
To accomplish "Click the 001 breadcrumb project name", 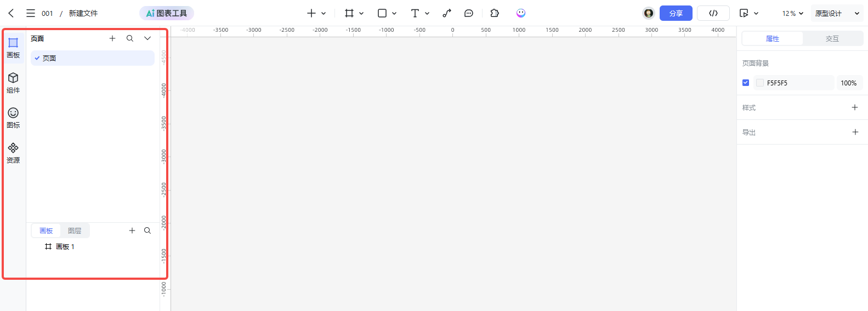I will tap(48, 13).
